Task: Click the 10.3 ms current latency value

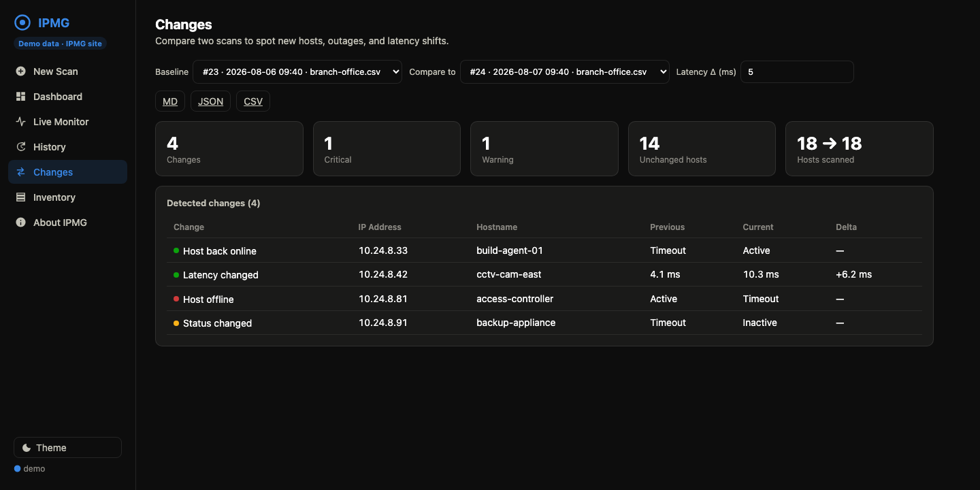Action: 761,274
